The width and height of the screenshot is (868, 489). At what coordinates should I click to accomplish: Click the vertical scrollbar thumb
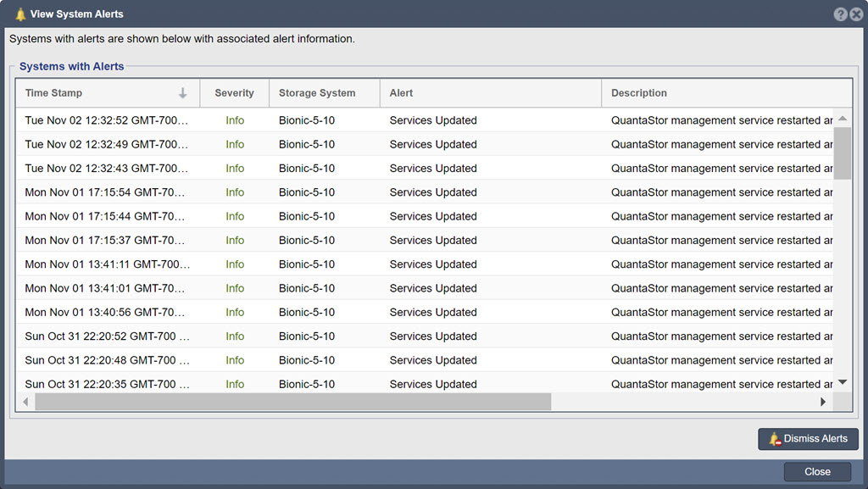(843, 153)
